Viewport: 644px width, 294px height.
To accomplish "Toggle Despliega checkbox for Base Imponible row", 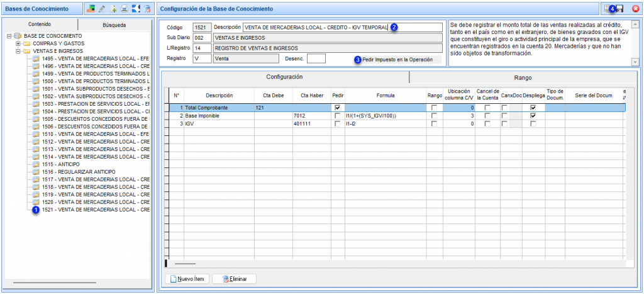I will coord(533,116).
